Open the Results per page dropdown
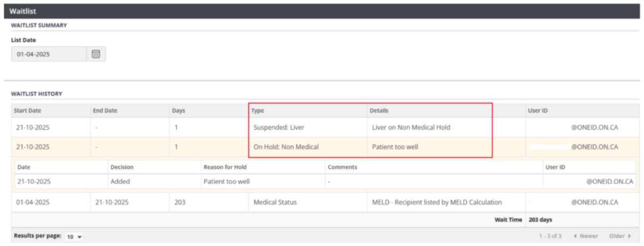Image resolution: width=644 pixels, height=246 pixels. [74, 236]
